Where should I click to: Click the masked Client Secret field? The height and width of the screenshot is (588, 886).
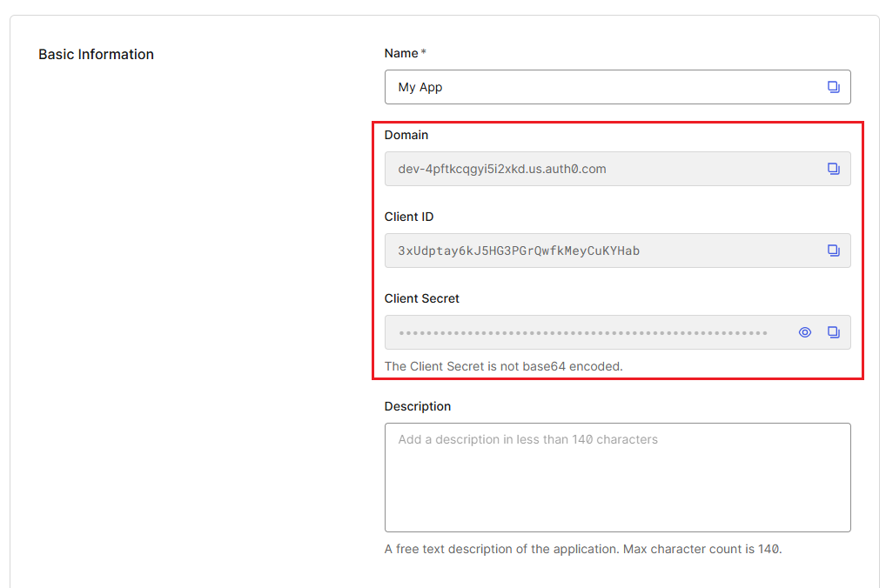pyautogui.click(x=583, y=332)
